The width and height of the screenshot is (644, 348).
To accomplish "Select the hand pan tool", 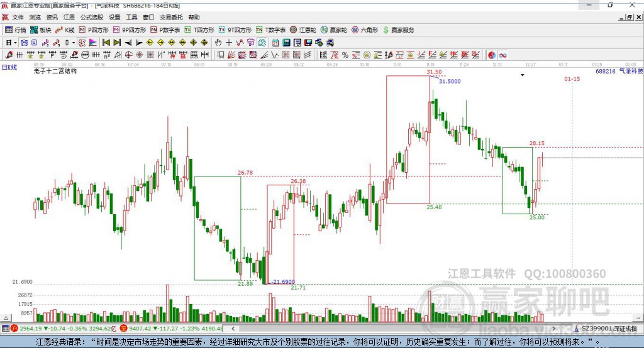I will 218,43.
